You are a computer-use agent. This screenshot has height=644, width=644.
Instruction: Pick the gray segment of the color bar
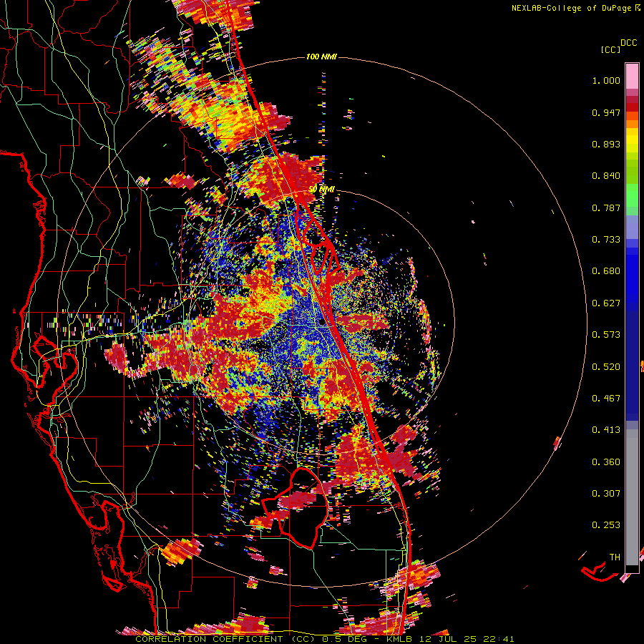[x=632, y=497]
